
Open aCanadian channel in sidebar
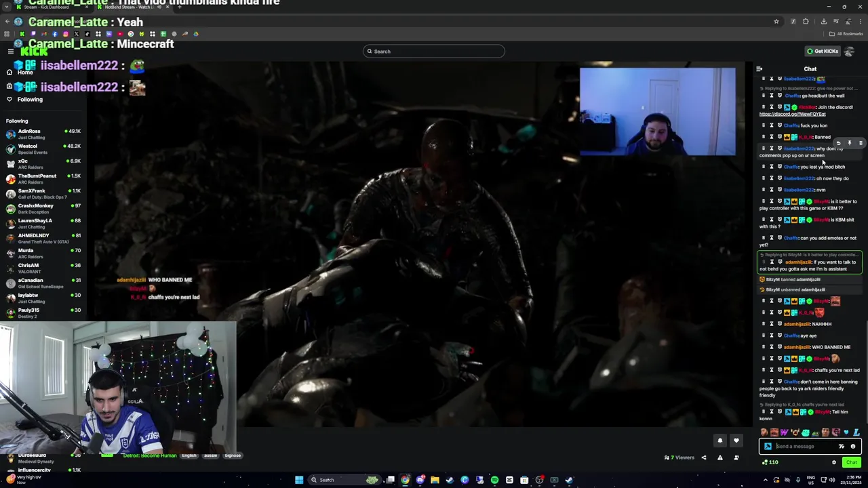click(43, 283)
